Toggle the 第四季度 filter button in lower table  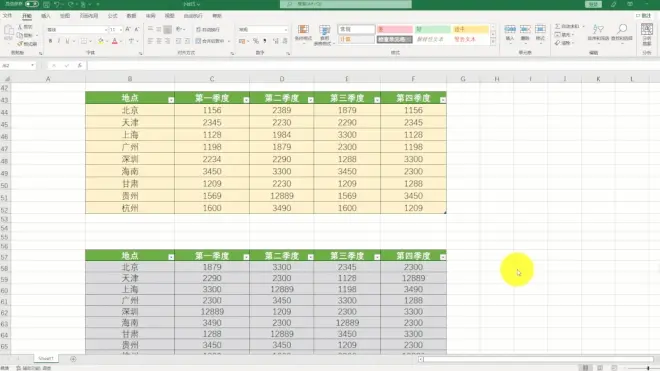point(443,257)
